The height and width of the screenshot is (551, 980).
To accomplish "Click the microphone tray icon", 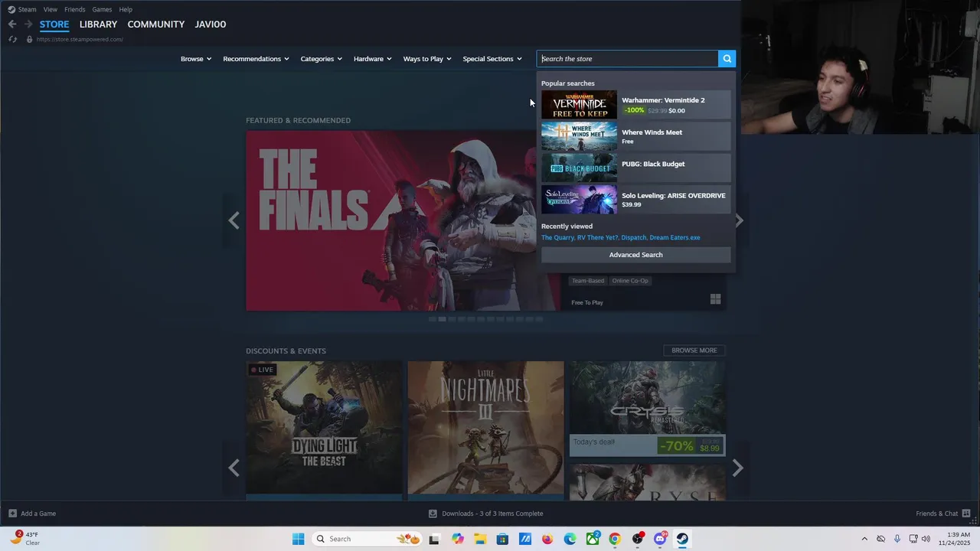I will coord(897,539).
